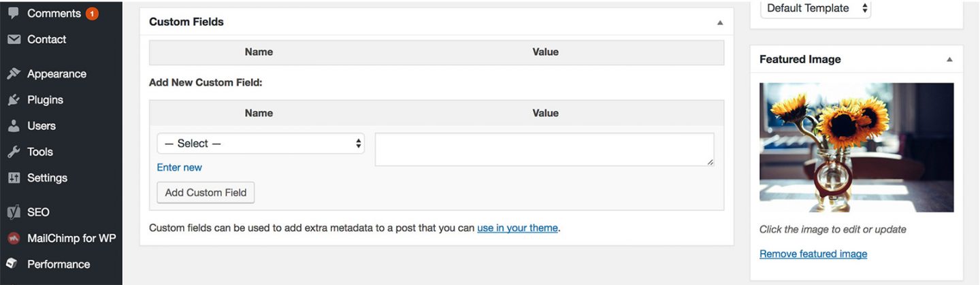
Task: Collapse the Featured Image panel
Action: (x=949, y=60)
